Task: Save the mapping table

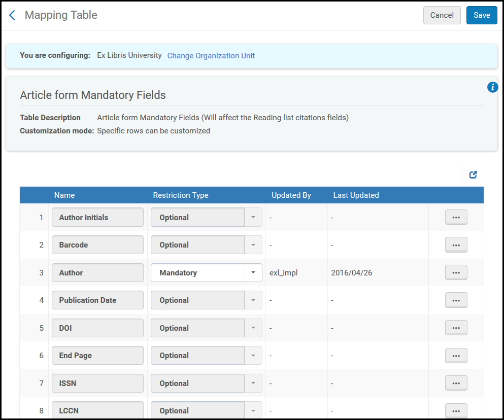Action: (482, 15)
